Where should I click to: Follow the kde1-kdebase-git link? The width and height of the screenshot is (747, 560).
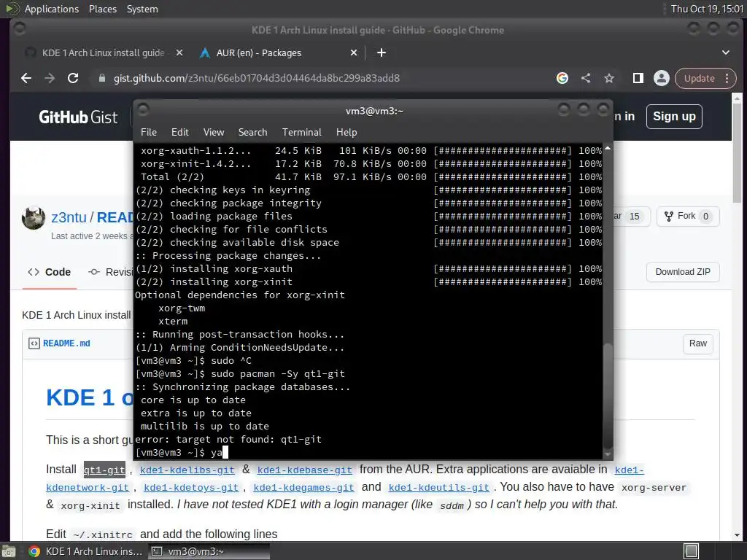(304, 470)
